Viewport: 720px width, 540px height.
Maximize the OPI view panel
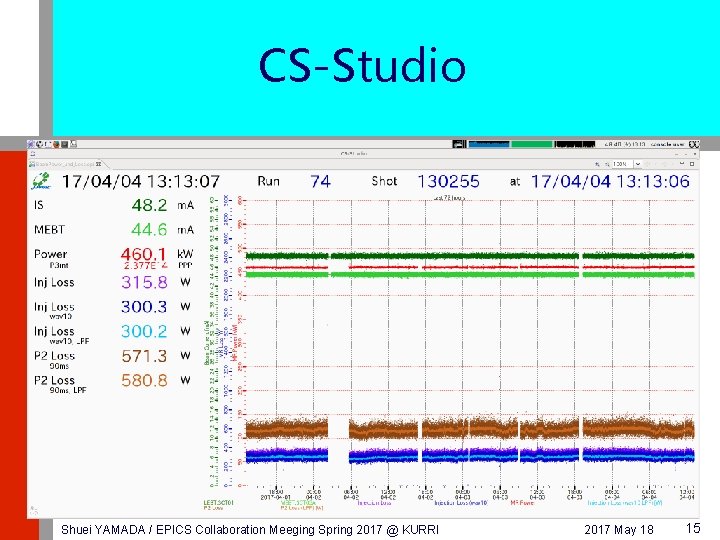coord(692,164)
